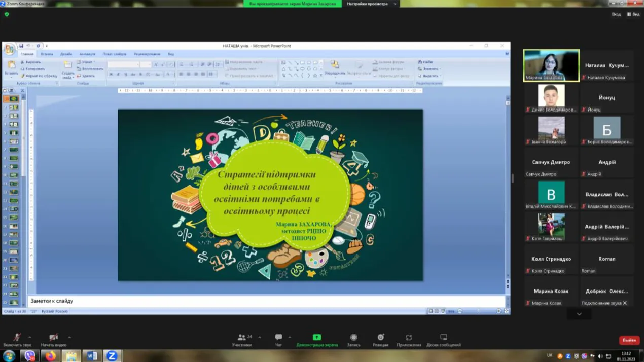644x362 pixels.
Task: Open the Анимация ribbon tab
Action: coord(87,54)
